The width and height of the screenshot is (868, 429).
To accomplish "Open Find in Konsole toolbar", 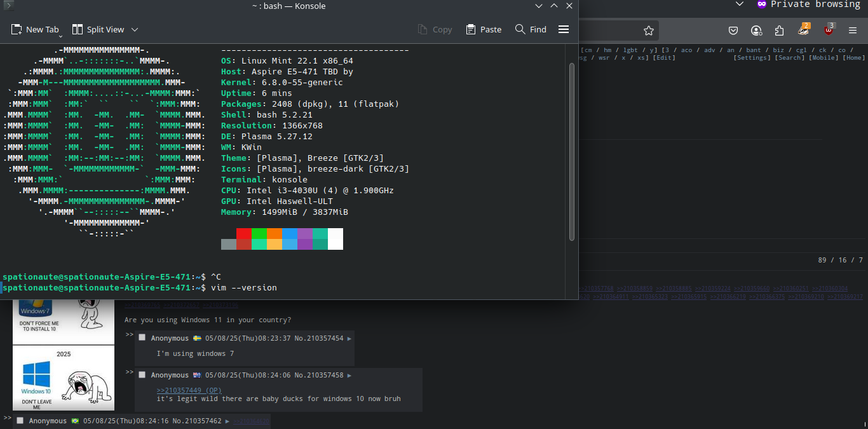I will point(531,29).
